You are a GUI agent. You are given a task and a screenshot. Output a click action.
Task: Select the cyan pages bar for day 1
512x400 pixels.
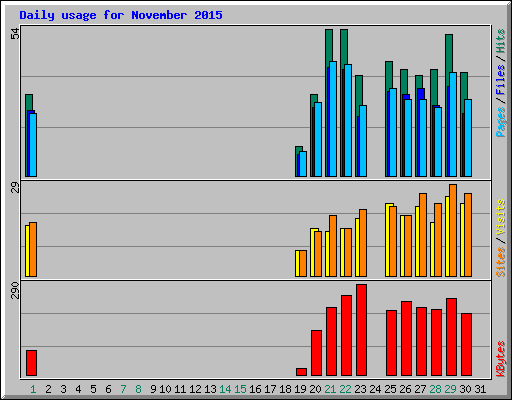click(33, 145)
